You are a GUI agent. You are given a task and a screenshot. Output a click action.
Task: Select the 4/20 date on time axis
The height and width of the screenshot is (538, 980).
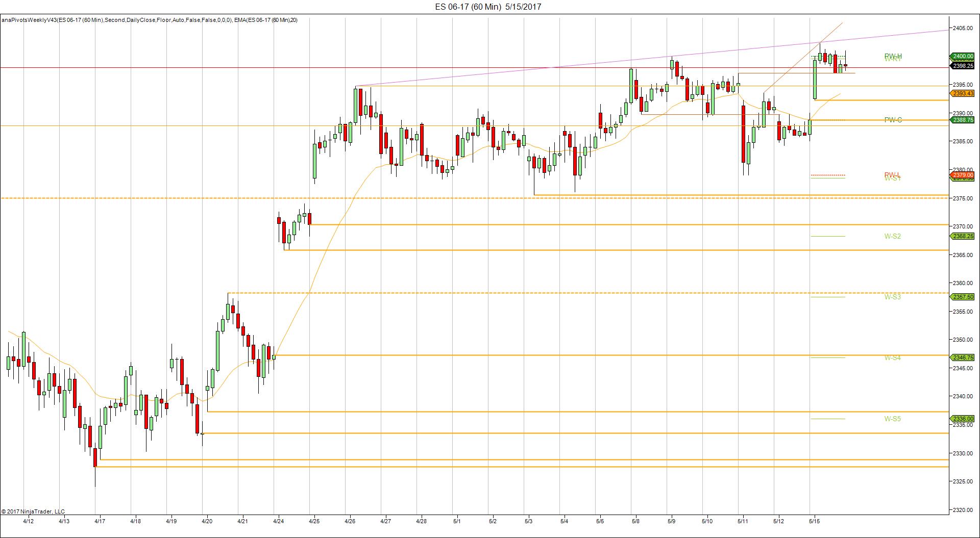[x=207, y=521]
